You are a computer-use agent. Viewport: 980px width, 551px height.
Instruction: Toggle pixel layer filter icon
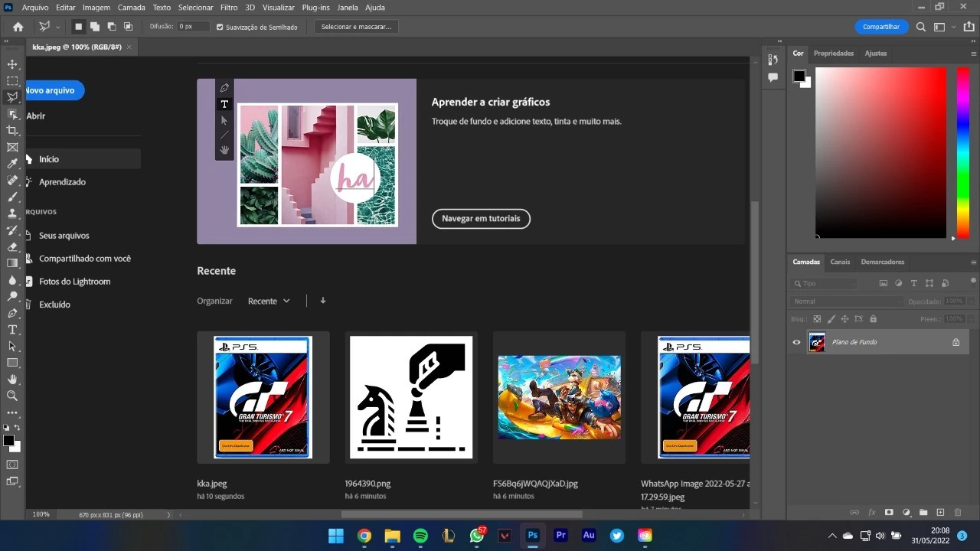coord(883,283)
